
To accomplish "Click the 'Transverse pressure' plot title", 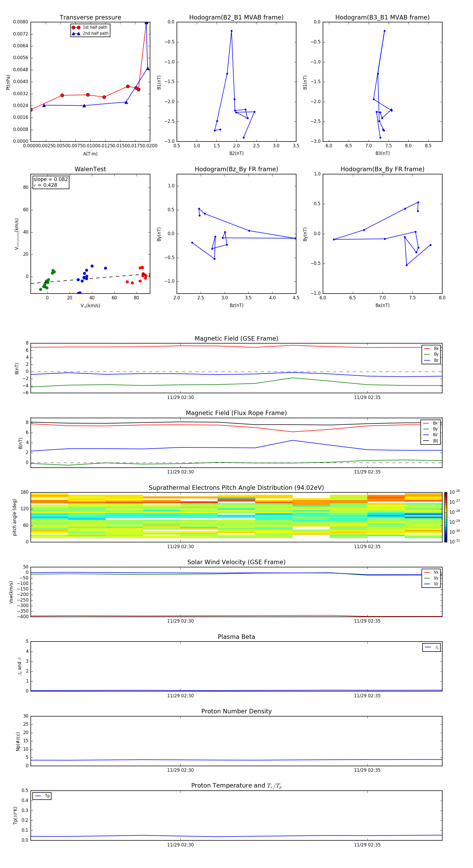I will [x=90, y=18].
